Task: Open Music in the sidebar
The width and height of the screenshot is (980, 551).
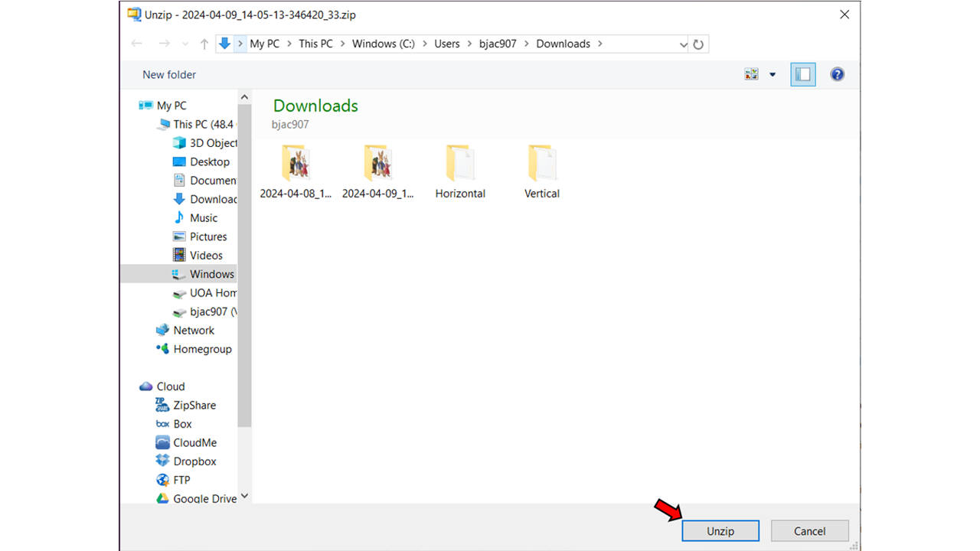Action: click(x=195, y=218)
